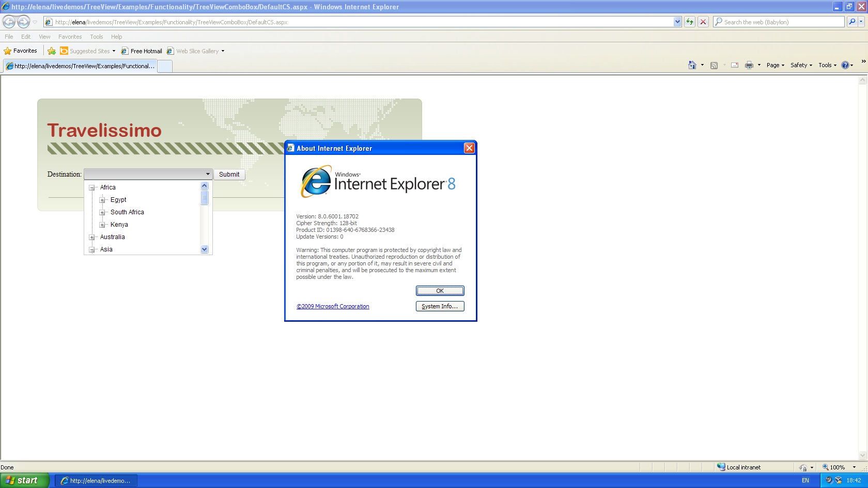Expand the Egypt tree node

[102, 200]
